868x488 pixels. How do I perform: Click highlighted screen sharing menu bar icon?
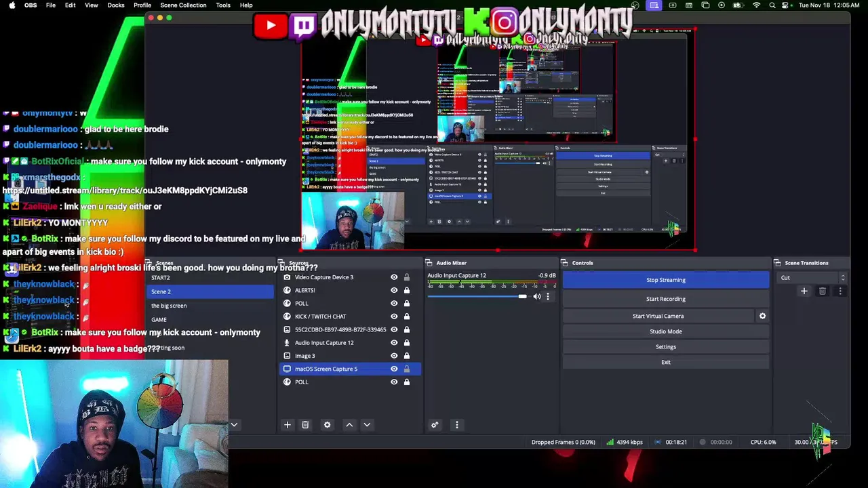[654, 5]
